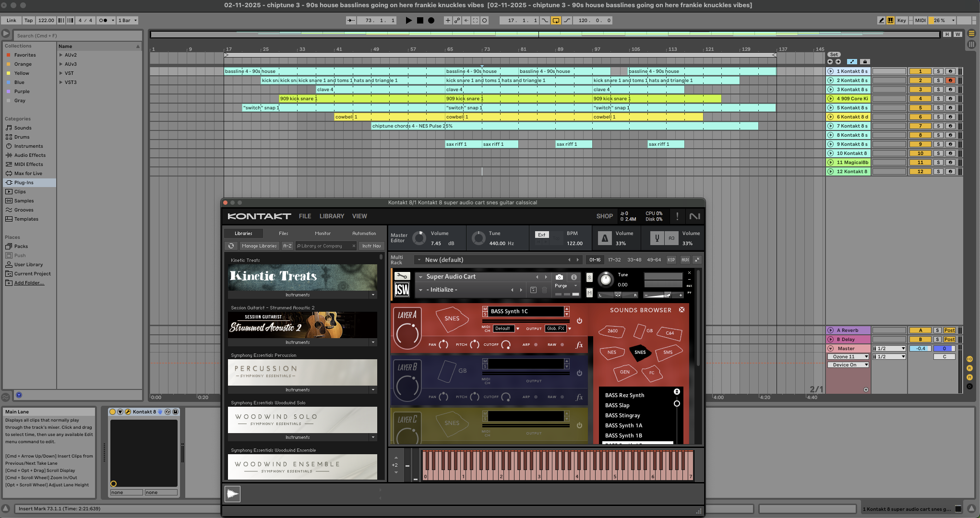Toggle the automation mode icon above track list
The height and width of the screenshot is (518, 980).
pyautogui.click(x=852, y=61)
